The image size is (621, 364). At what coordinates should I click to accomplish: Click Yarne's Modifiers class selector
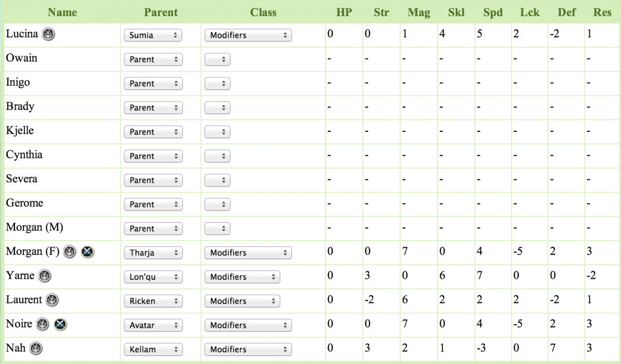tap(242, 277)
